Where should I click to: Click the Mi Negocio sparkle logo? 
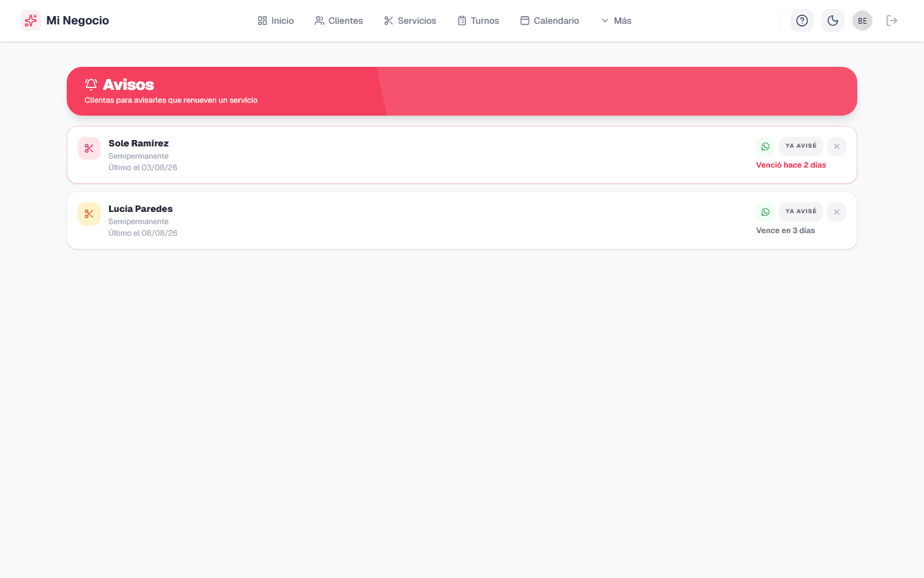pos(31,21)
